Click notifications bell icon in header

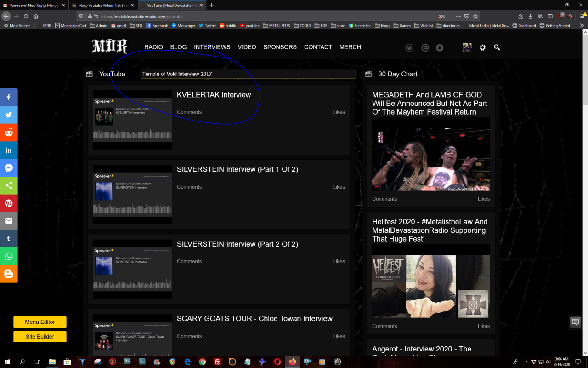click(x=440, y=47)
